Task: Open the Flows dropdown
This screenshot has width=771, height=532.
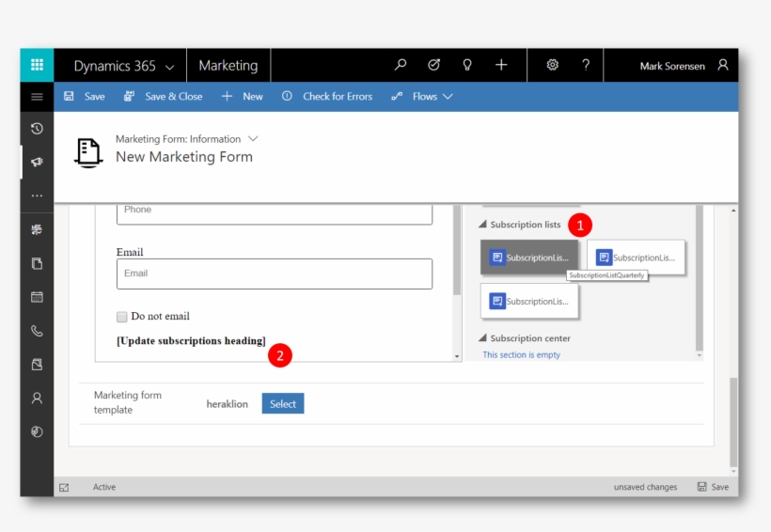Action: click(x=422, y=97)
